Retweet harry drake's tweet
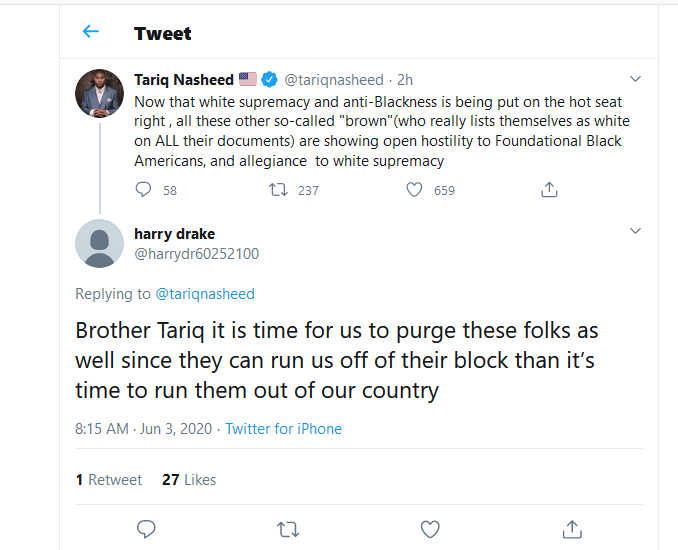Image resolution: width=678 pixels, height=550 pixels. [x=288, y=529]
